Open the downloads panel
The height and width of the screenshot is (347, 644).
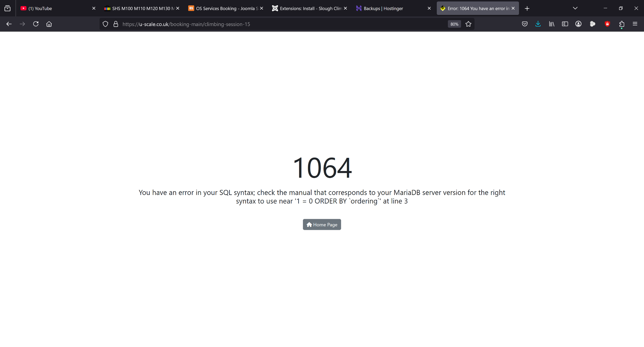point(538,24)
